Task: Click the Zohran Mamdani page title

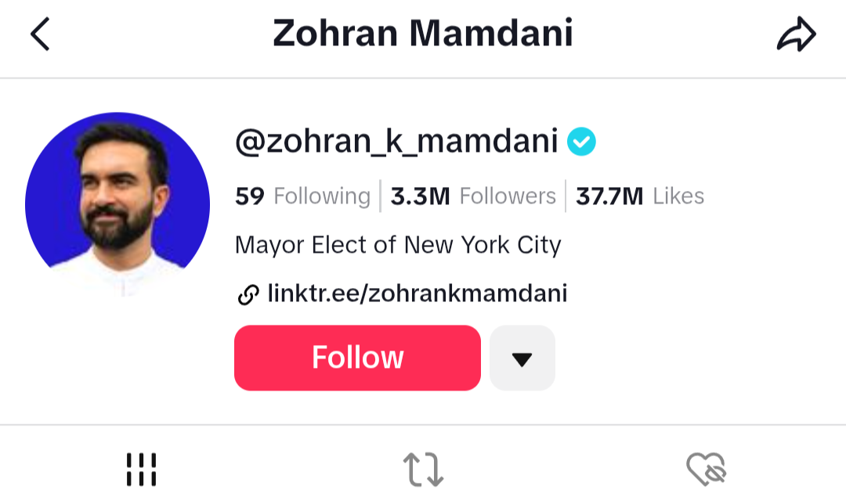Action: click(x=423, y=34)
